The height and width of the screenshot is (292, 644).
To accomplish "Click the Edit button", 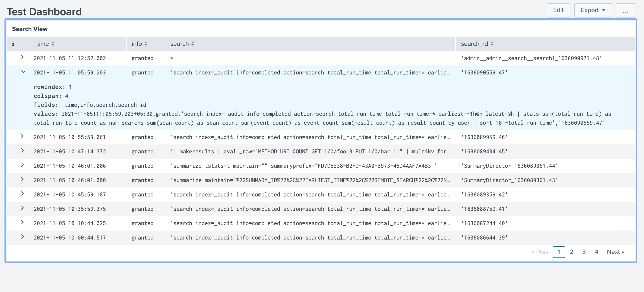I will click(x=559, y=10).
